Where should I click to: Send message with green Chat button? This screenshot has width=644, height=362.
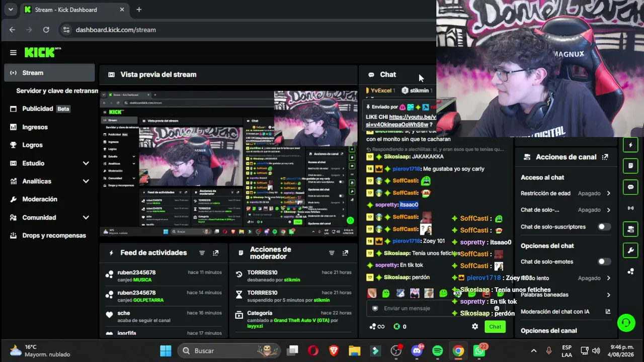click(x=495, y=326)
